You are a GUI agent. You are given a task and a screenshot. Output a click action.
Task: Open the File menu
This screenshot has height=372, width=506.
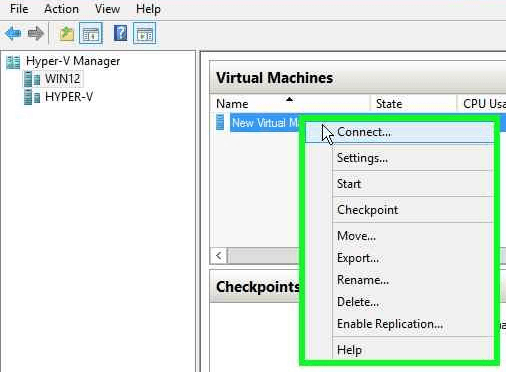pos(19,9)
